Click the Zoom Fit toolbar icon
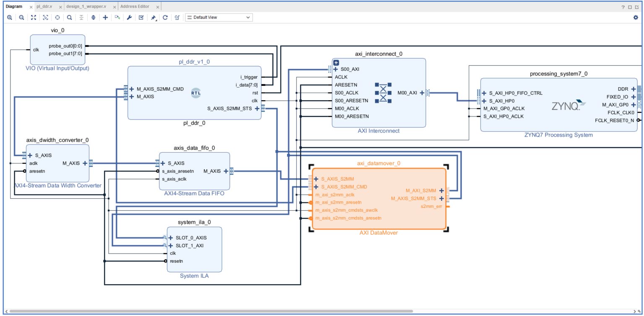Screen dimensions: 644x316 click(x=34, y=18)
